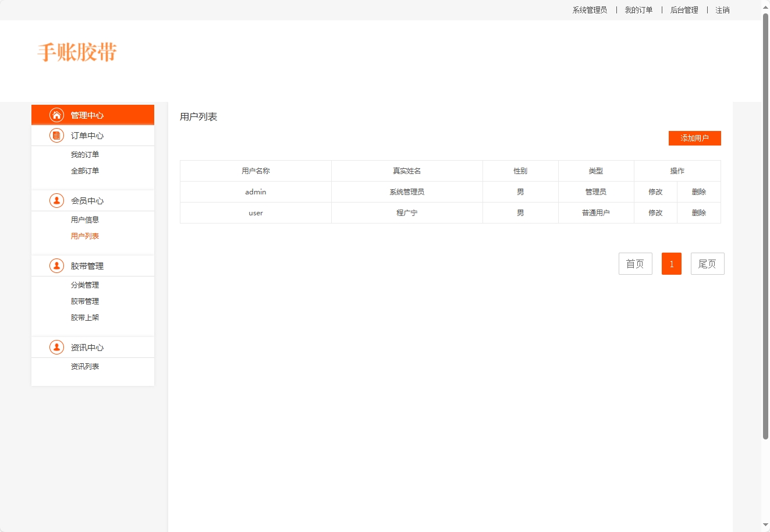Open 系统管理员 in the top bar

tap(590, 10)
